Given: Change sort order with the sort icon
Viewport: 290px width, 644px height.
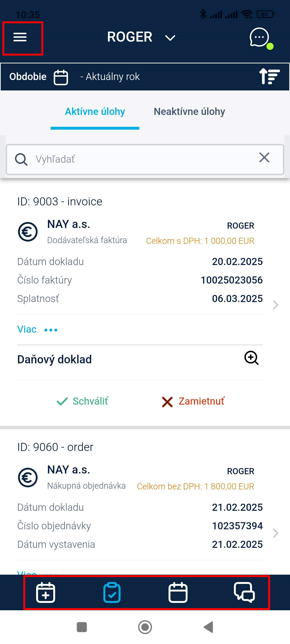Looking at the screenshot, I should pyautogui.click(x=269, y=76).
